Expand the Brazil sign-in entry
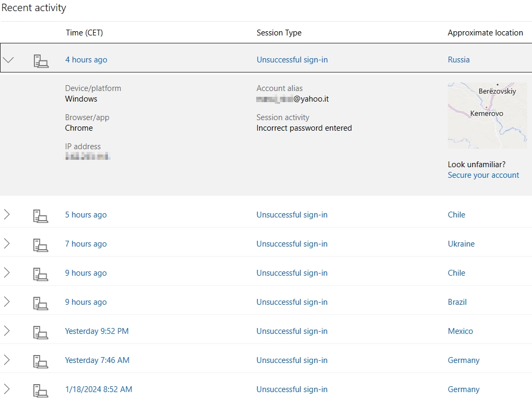Viewport: 532px width, 400px height. click(7, 302)
